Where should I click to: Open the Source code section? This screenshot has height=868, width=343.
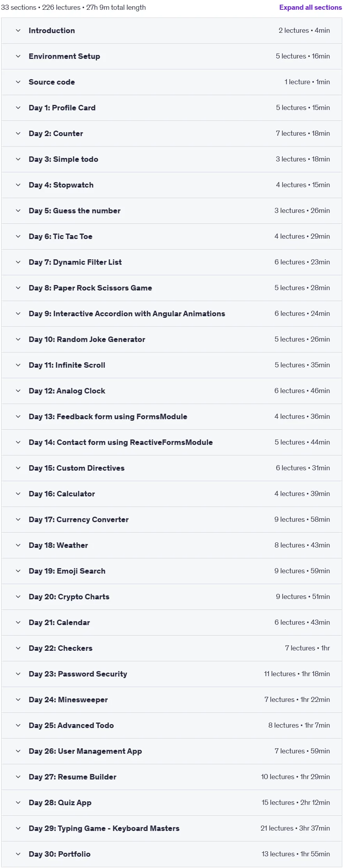[x=171, y=82]
